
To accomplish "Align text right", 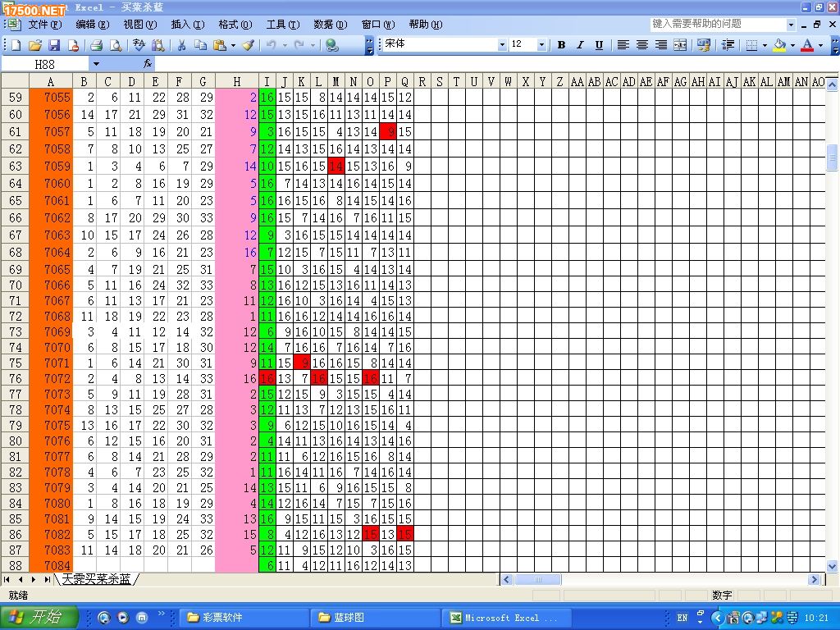I will point(661,45).
